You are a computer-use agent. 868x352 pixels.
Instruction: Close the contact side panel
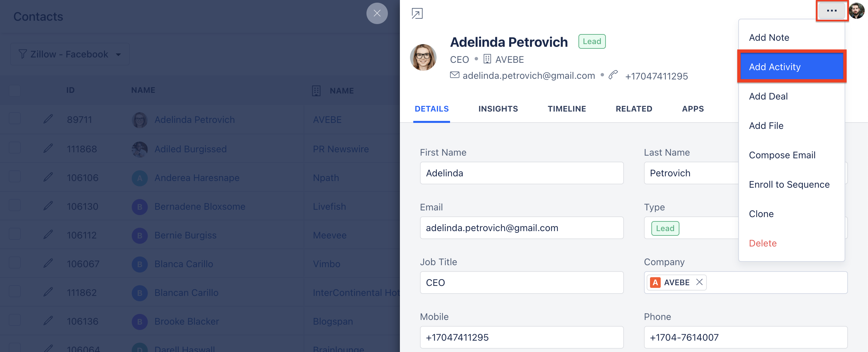point(377,13)
